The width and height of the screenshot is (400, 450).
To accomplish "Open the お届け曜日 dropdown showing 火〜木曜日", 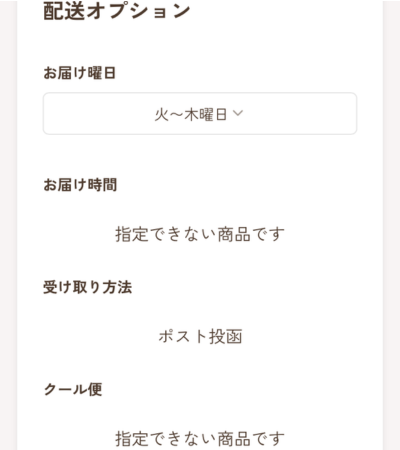I will (x=200, y=114).
